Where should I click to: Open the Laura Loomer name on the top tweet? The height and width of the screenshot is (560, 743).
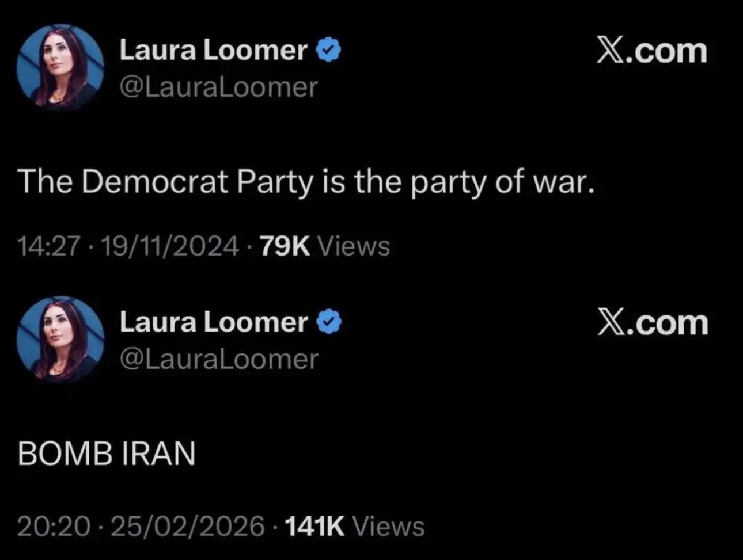click(213, 51)
